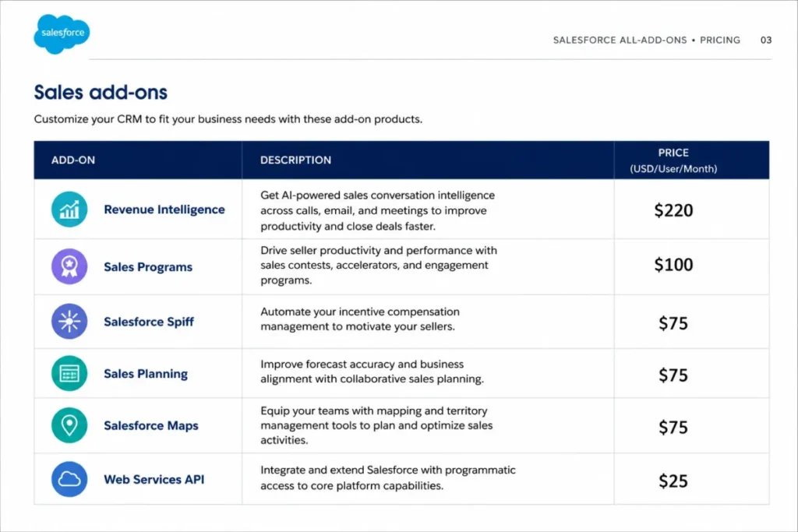This screenshot has height=532, width=798.
Task: Click the Salesforce Maps location pin icon
Action: (69, 425)
